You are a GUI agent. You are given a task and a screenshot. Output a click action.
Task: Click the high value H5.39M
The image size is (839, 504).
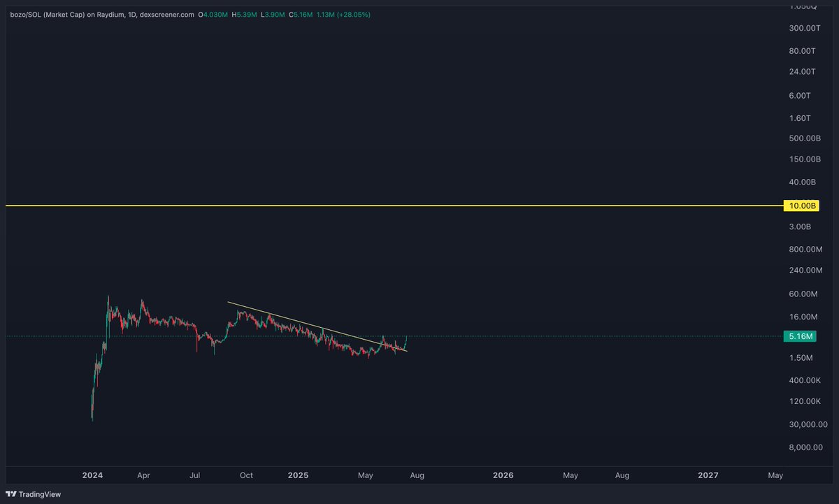(x=244, y=15)
